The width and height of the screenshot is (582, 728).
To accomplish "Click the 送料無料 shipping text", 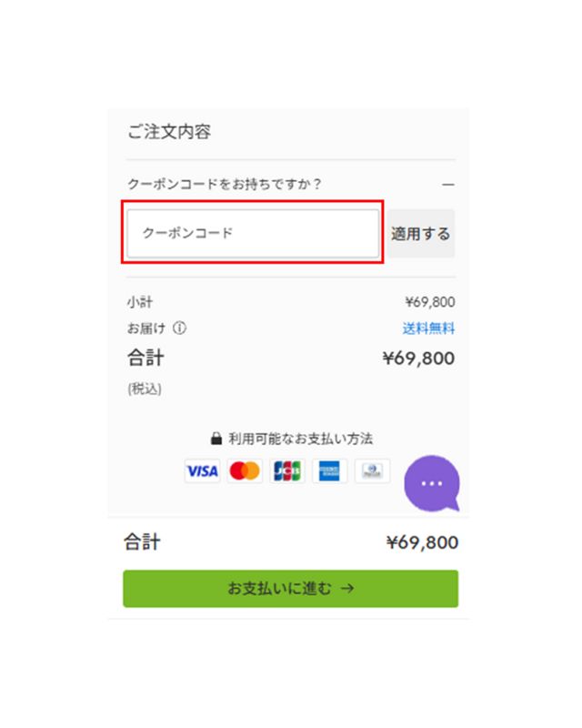I will (x=428, y=329).
